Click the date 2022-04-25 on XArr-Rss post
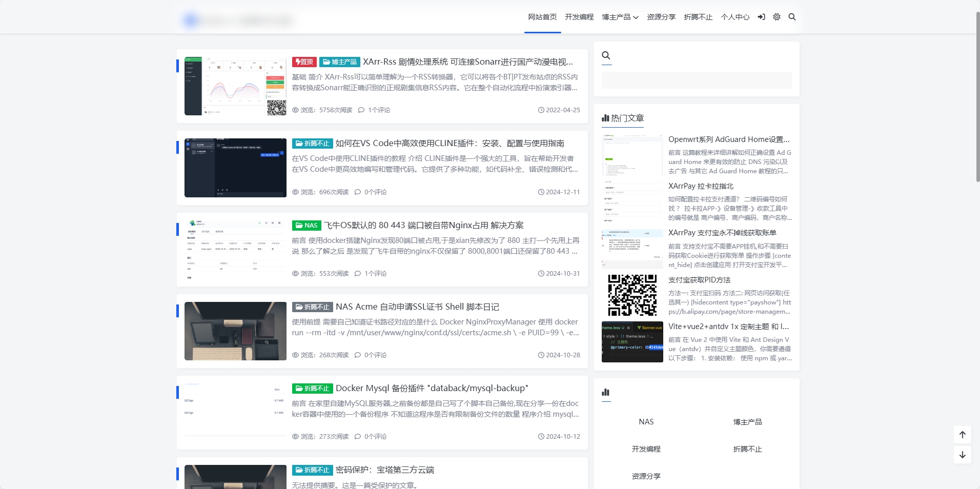The height and width of the screenshot is (489, 980). tap(559, 110)
